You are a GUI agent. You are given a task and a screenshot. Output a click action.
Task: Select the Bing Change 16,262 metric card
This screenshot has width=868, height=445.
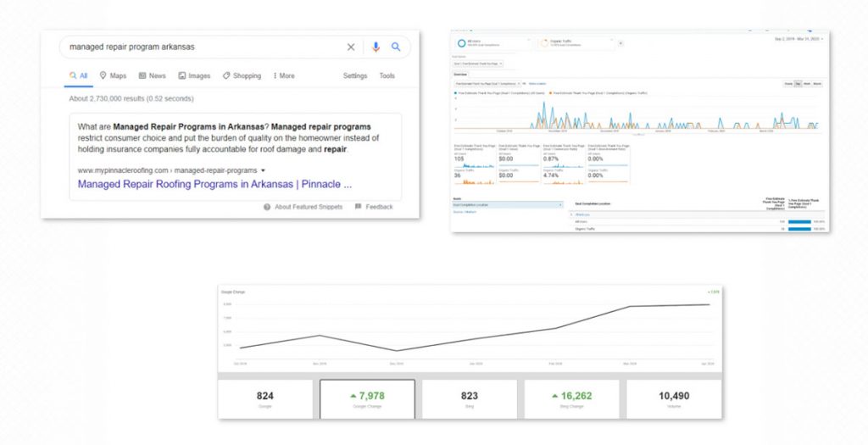pos(571,398)
